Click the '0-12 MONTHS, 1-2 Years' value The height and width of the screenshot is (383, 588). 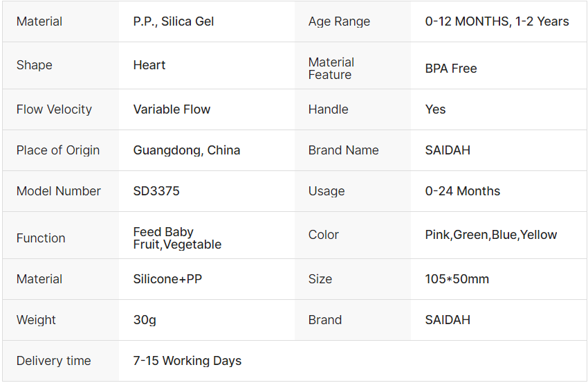pyautogui.click(x=497, y=21)
